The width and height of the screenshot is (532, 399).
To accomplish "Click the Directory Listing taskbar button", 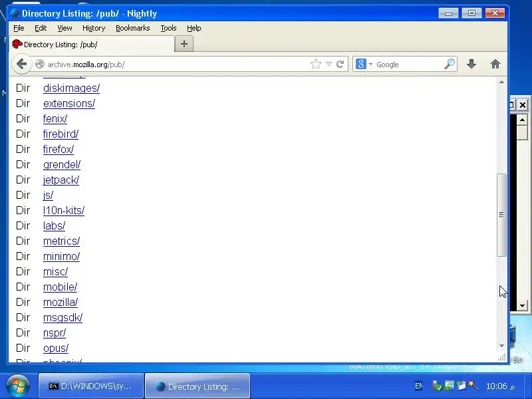I will [x=198, y=386].
